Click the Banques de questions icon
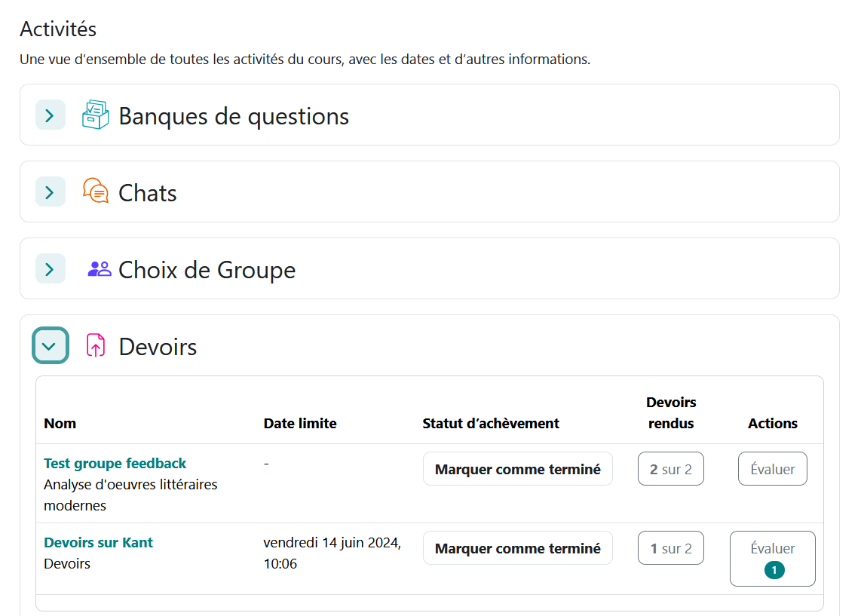Viewport: 864px width, 616px height. (95, 115)
